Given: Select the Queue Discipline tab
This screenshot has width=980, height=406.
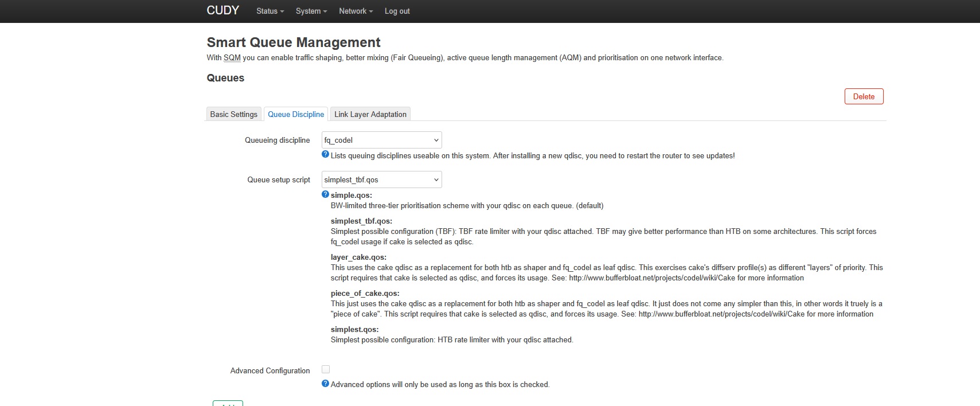Looking at the screenshot, I should pos(296,114).
